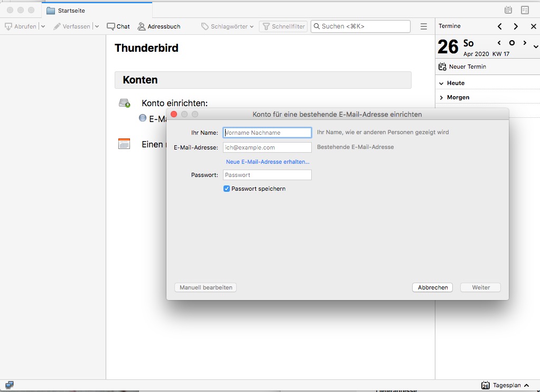Click the Weiter button
This screenshot has height=392, width=540.
pos(480,287)
